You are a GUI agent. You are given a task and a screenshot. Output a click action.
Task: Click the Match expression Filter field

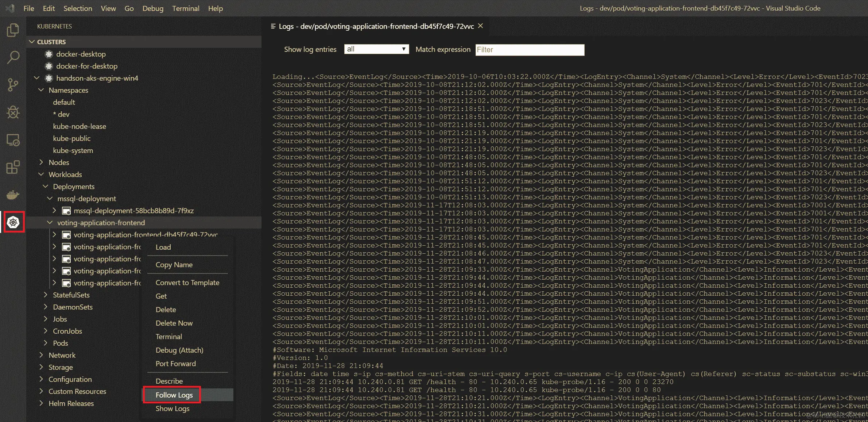(x=529, y=50)
